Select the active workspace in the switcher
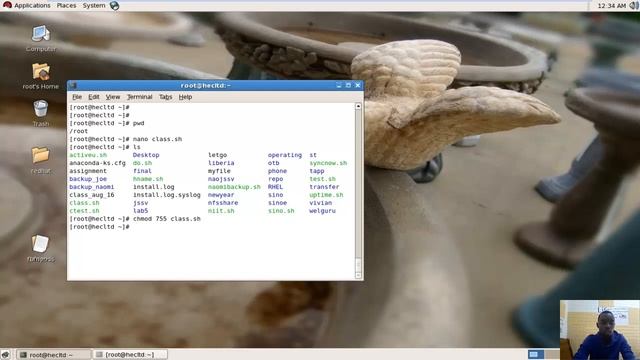 536,354
